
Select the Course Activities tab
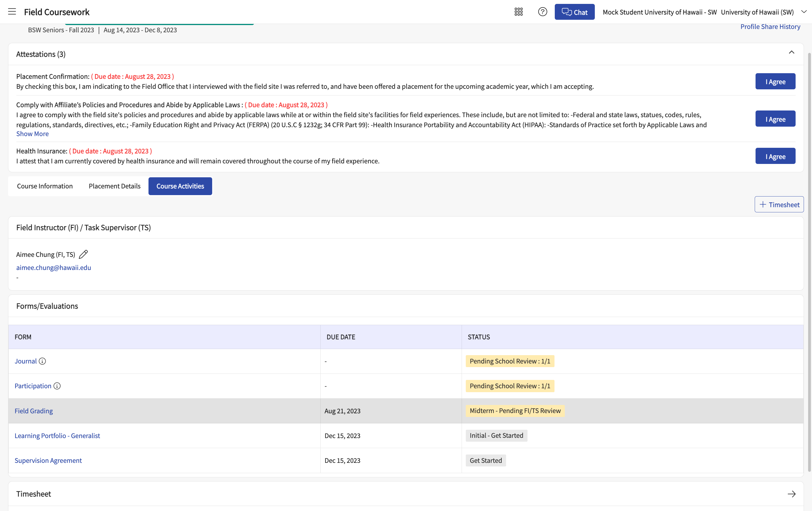(180, 186)
